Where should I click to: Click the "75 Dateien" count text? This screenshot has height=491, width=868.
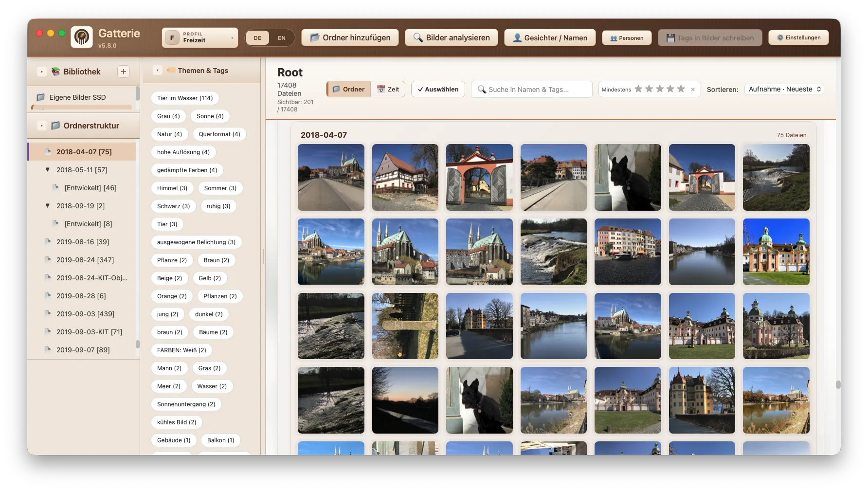tap(792, 135)
